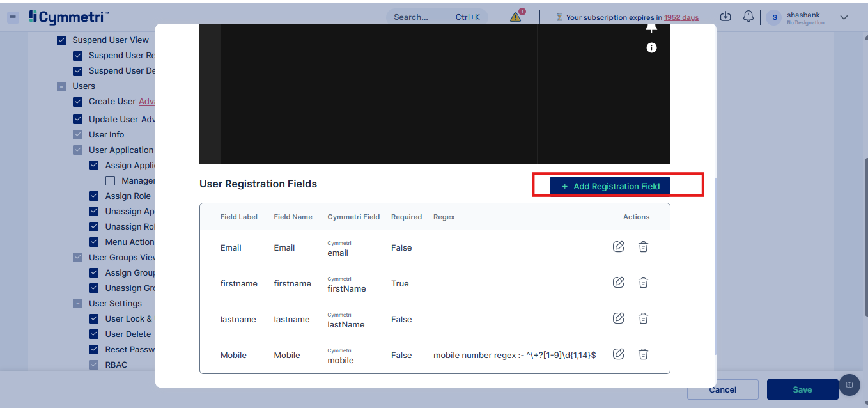This screenshot has width=868, height=408.
Task: Toggle User Application checkbox
Action: [78, 150]
